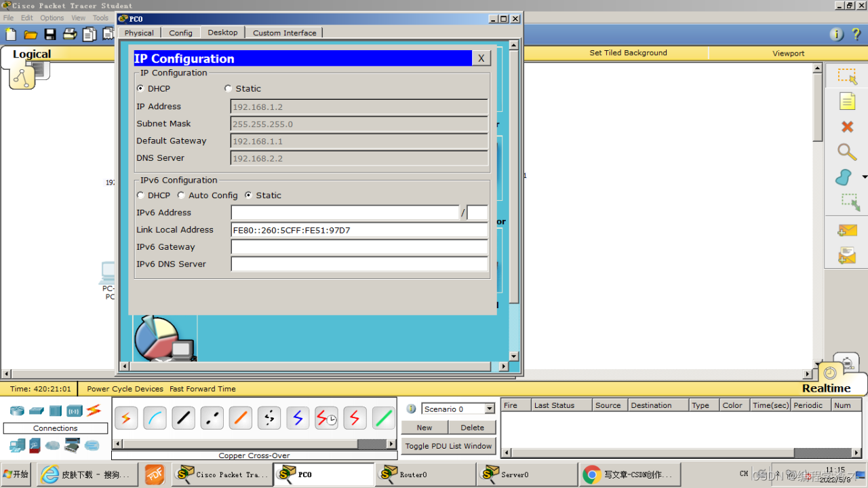Open a file with the folder icon
The width and height of the screenshot is (868, 488).
point(31,34)
